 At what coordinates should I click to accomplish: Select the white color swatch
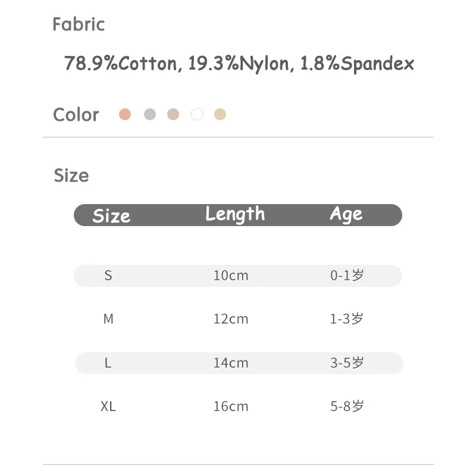click(x=197, y=114)
